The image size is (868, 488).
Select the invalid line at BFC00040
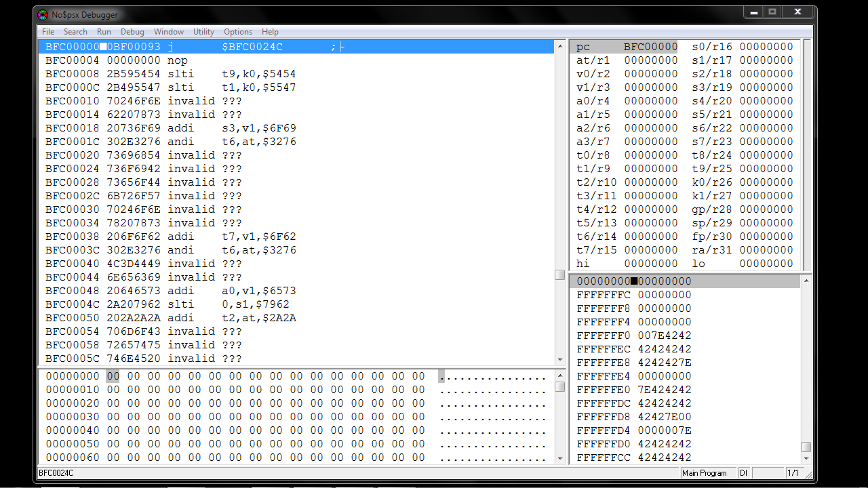click(296, 264)
